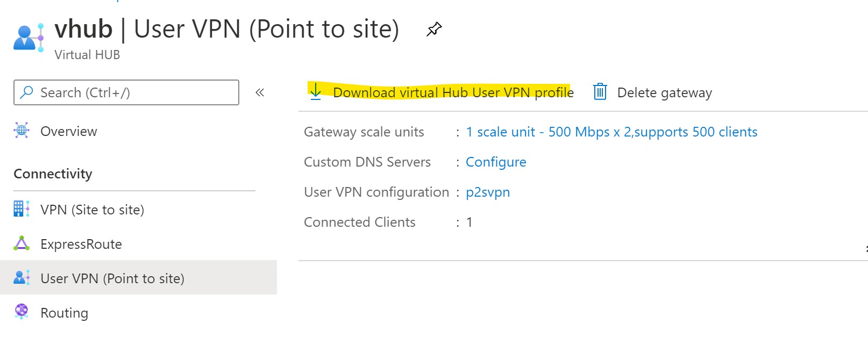The height and width of the screenshot is (345, 868).
Task: Click the Routing purple icon
Action: pos(22,312)
